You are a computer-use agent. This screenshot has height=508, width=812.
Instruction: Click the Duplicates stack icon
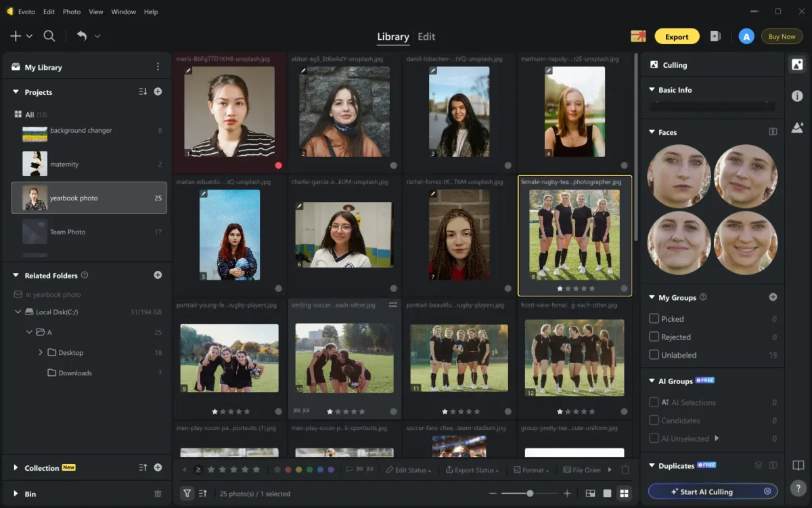759,465
